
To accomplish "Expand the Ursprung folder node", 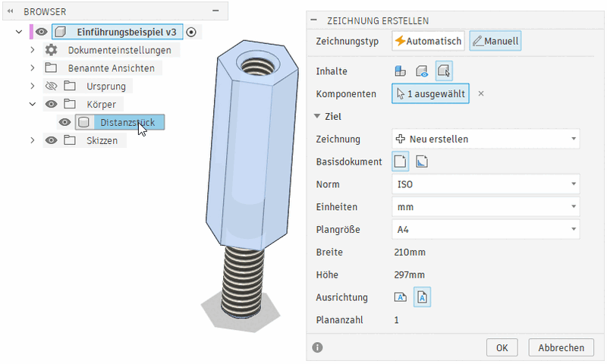I will [33, 86].
